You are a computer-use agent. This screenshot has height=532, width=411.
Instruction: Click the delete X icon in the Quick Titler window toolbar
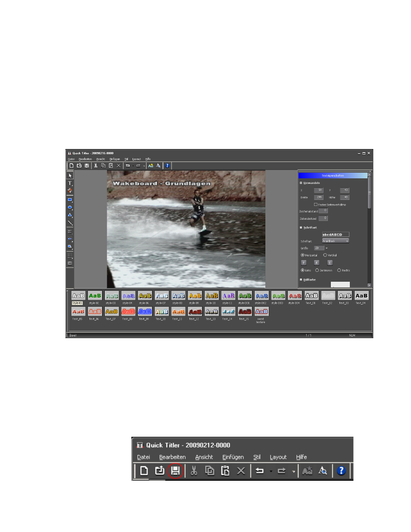pyautogui.click(x=118, y=165)
